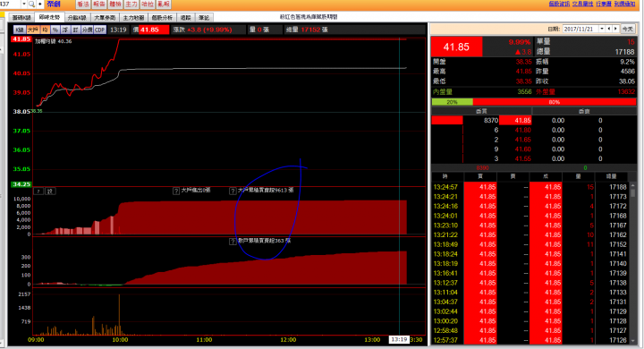
Task: Click the 38.05 previous close axis label
Action: tap(21, 111)
